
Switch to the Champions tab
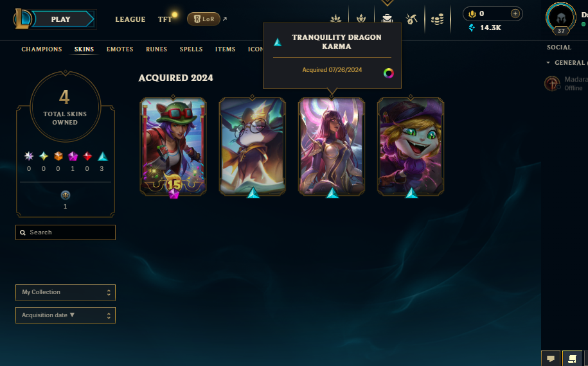coord(42,49)
